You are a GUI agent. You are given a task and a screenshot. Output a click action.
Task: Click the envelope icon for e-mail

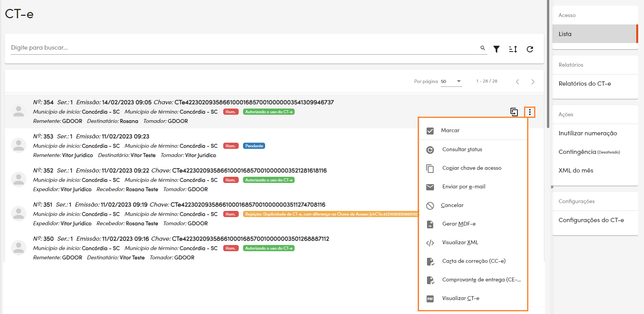(430, 187)
